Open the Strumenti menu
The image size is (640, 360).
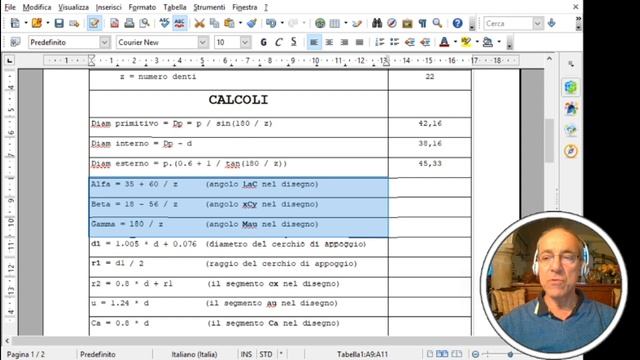click(x=209, y=7)
